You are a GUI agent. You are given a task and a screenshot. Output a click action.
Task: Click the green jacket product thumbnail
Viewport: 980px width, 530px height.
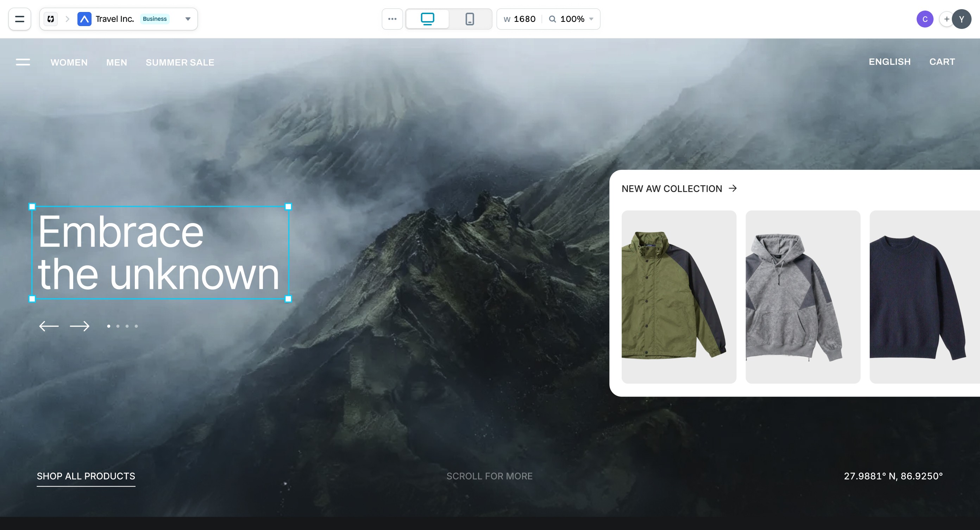[679, 297]
